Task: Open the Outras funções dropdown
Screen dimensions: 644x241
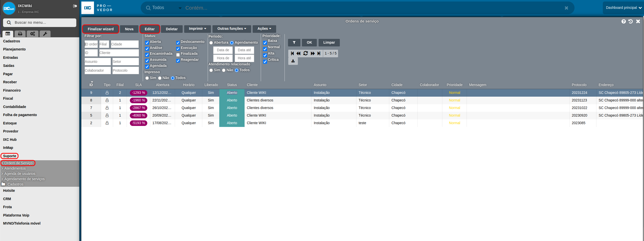Action: coord(232,29)
